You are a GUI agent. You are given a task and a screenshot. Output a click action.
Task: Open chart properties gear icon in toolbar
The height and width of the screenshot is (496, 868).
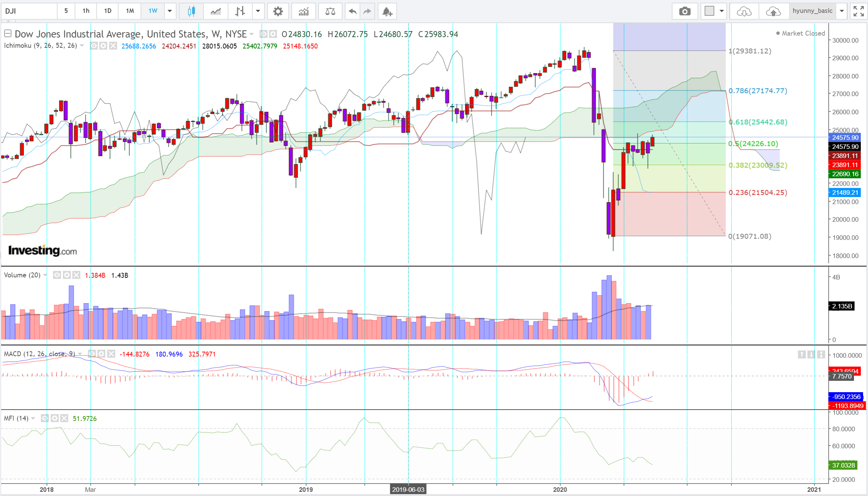(278, 11)
